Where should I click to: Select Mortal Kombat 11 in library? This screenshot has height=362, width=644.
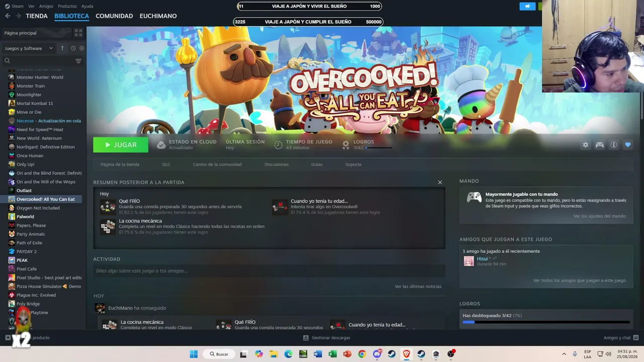35,104
